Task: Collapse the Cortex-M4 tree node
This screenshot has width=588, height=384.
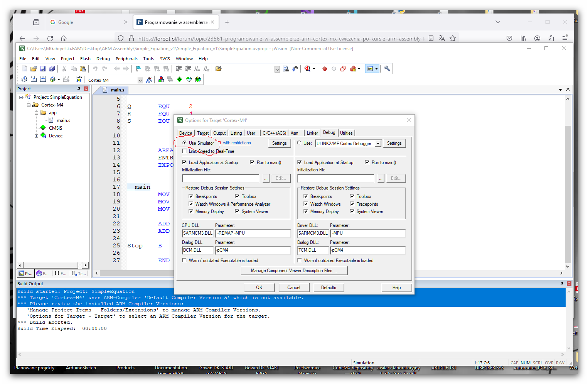Action: [29, 105]
